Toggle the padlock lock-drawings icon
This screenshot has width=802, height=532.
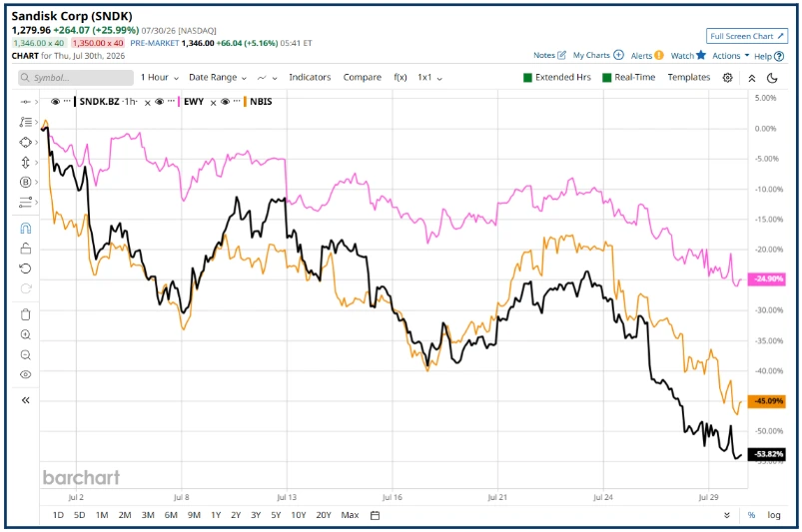[x=26, y=249]
